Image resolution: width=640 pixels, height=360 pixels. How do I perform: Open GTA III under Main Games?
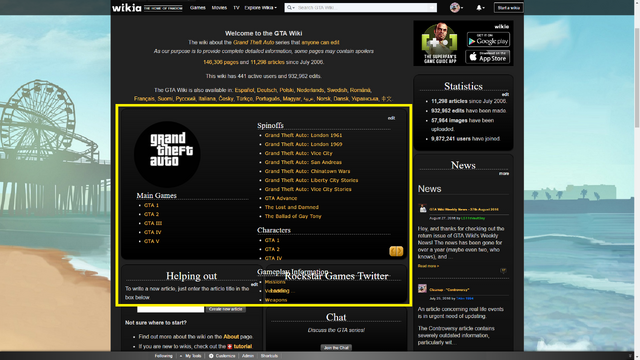coord(153,223)
